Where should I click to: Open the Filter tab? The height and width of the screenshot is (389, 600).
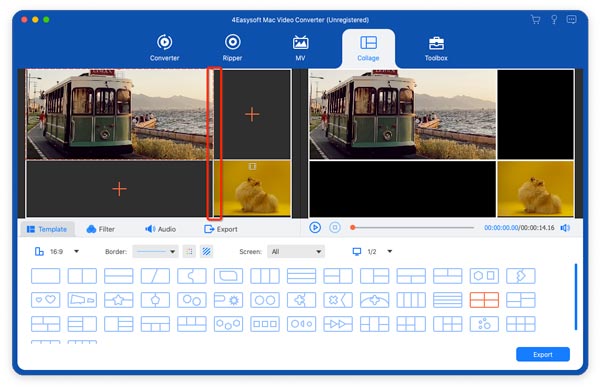pyautogui.click(x=101, y=229)
